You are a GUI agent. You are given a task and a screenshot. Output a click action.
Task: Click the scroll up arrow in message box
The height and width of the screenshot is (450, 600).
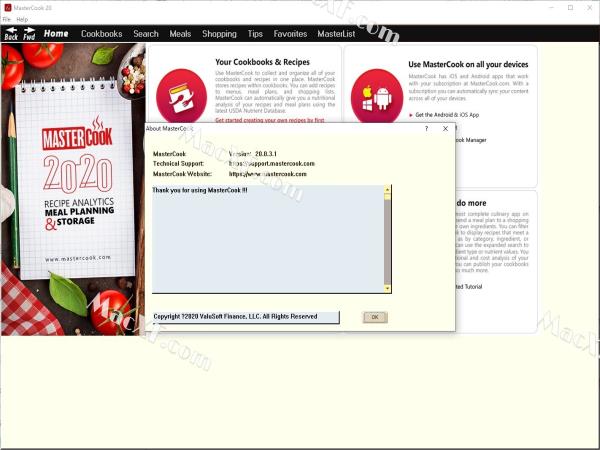[x=387, y=189]
